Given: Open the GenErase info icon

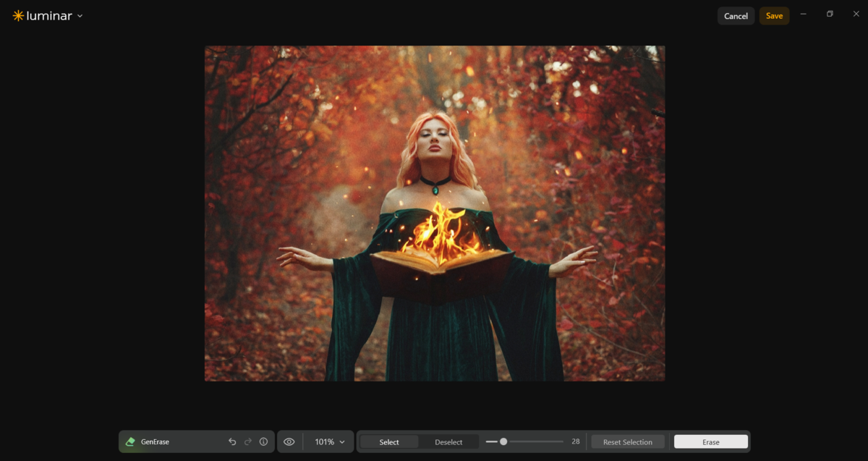Looking at the screenshot, I should point(264,441).
